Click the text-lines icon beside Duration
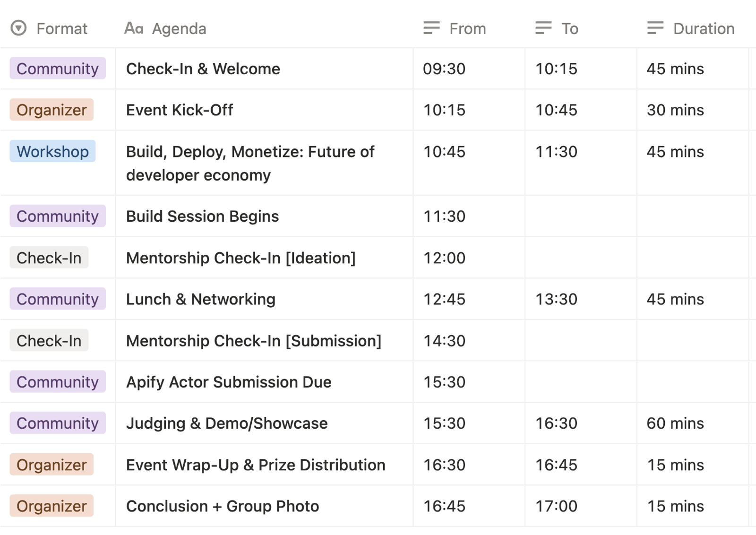Viewport: 756px width, 535px height. [x=655, y=28]
